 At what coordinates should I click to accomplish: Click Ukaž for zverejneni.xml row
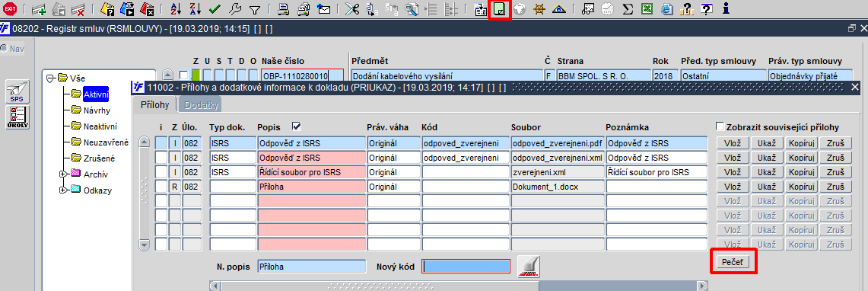[x=767, y=172]
